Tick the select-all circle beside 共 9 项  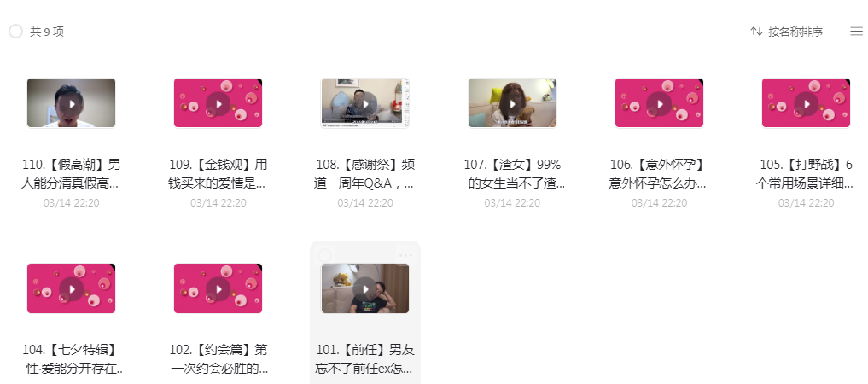point(15,32)
